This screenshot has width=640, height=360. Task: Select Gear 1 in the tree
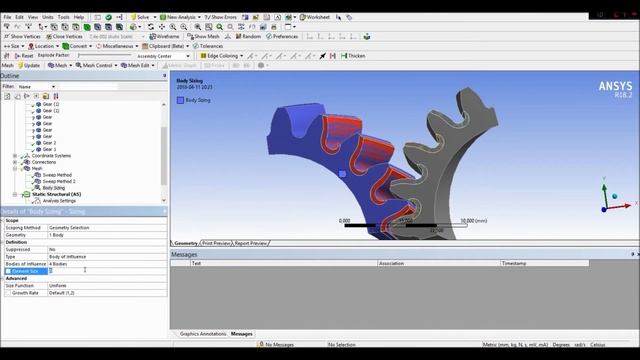(x=49, y=149)
